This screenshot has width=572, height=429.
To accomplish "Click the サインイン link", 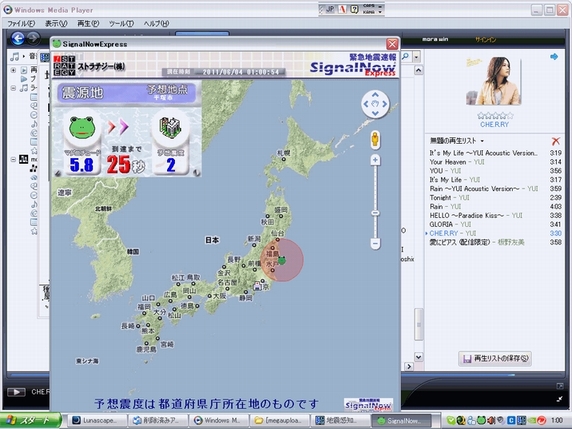I will (486, 39).
